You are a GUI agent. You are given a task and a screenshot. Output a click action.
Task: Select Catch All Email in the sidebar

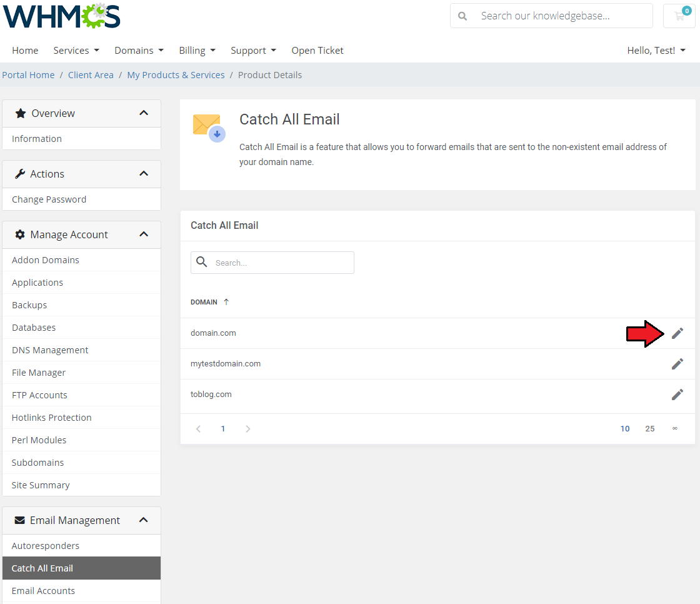click(82, 568)
